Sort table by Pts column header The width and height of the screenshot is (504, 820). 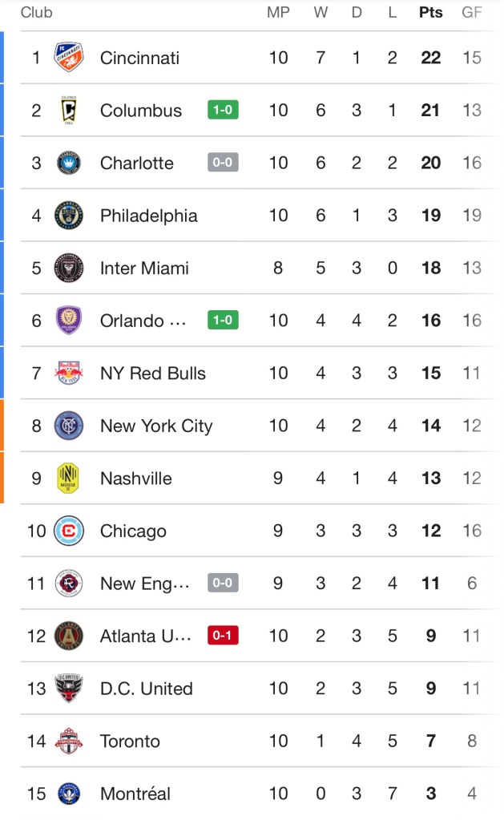tap(430, 13)
